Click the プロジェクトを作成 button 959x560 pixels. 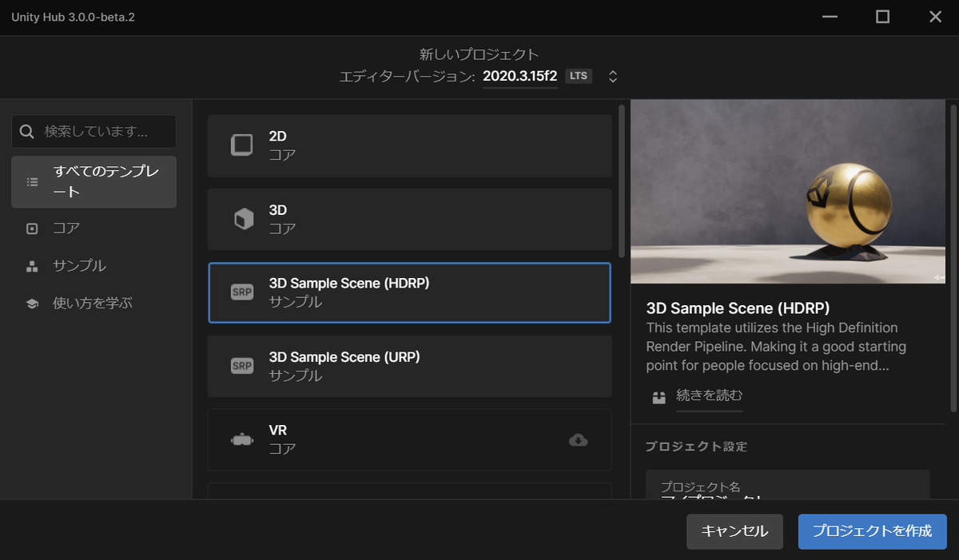(872, 531)
